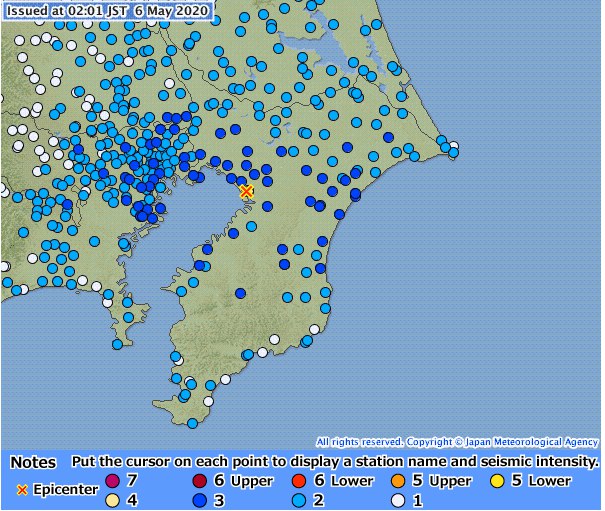This screenshot has height=511, width=605.
Task: Click the intensity 2 legend circle
Action: point(299,501)
